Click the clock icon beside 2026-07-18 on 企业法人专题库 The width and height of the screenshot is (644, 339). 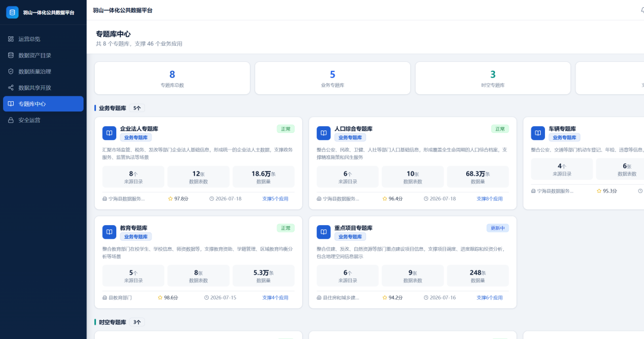click(x=212, y=198)
